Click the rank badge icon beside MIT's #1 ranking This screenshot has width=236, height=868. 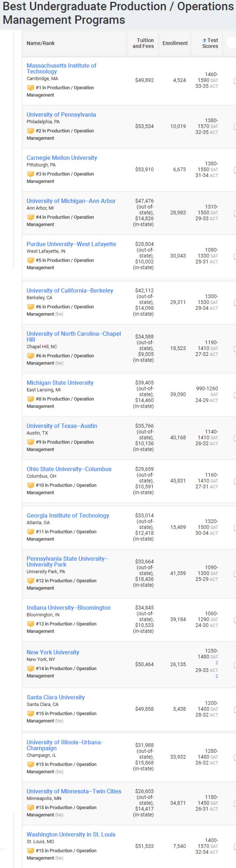(x=31, y=88)
